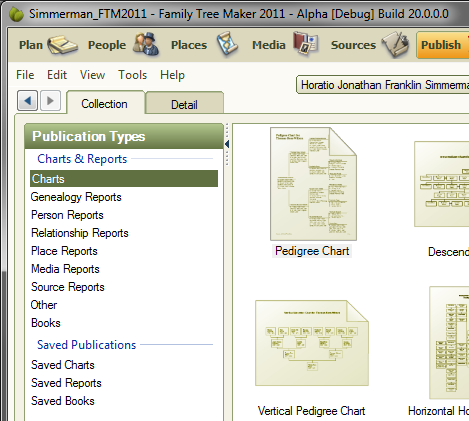Viewport: 469px width, 421px height.
Task: Open the Plan workspace notepad icon
Action: pos(62,45)
